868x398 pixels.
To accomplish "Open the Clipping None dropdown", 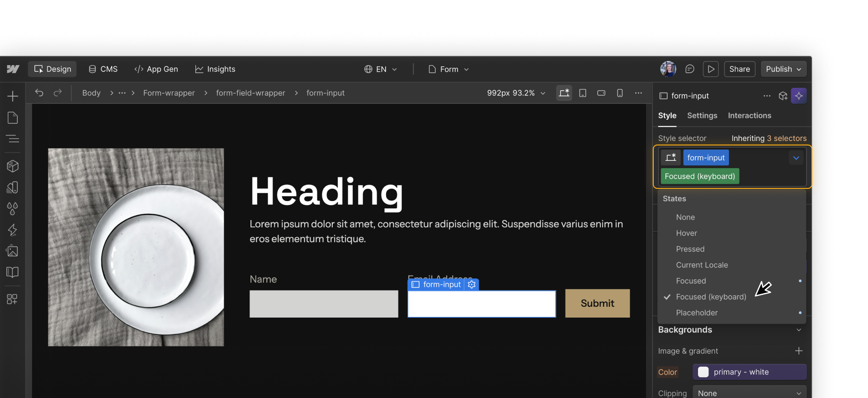I will point(750,393).
